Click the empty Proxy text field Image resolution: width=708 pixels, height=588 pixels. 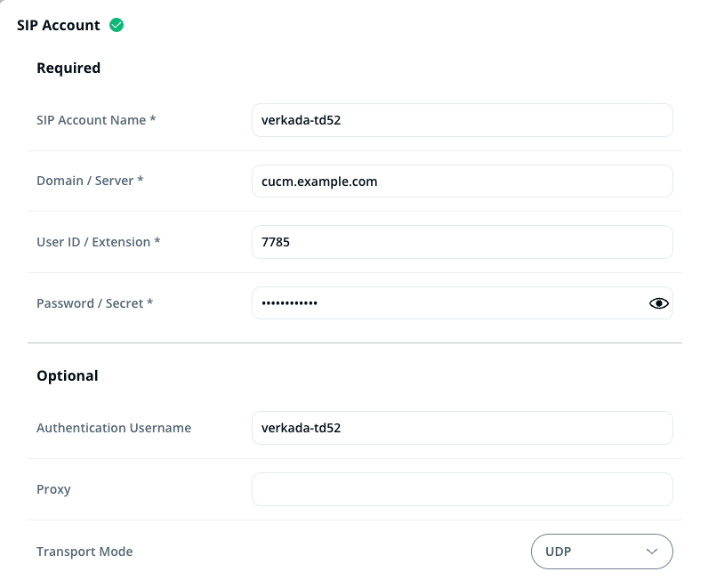[462, 489]
